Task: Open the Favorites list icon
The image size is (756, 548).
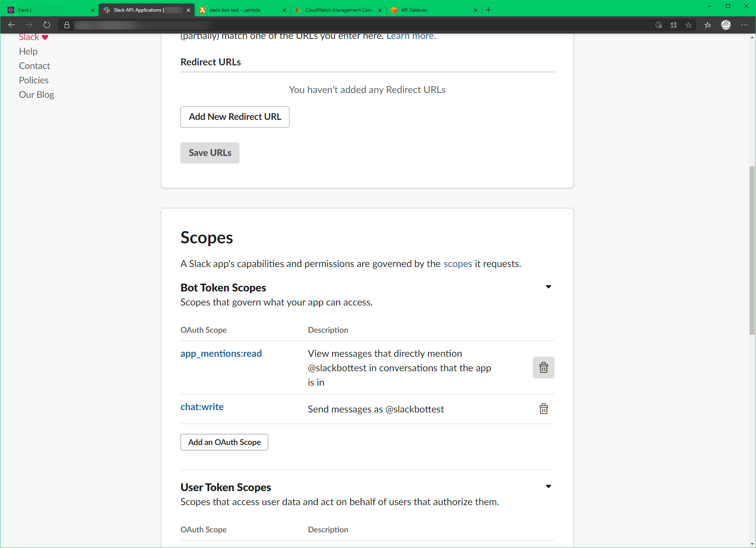Action: [708, 24]
